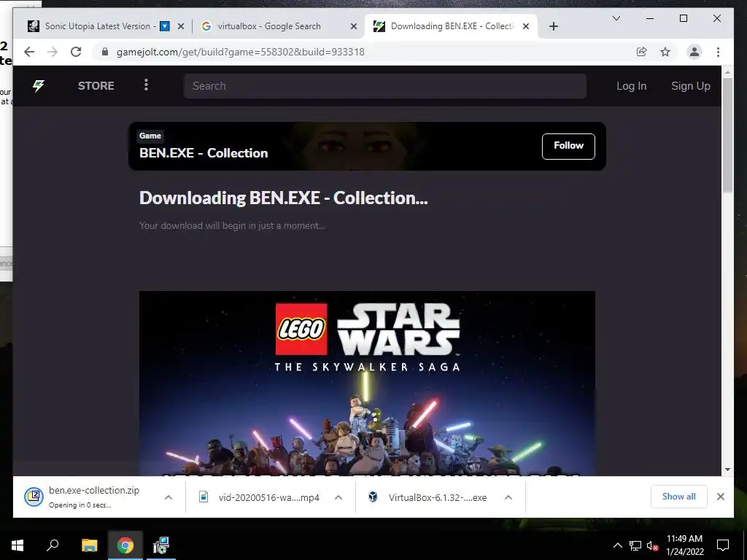Open File Explorer from the taskbar

89,545
